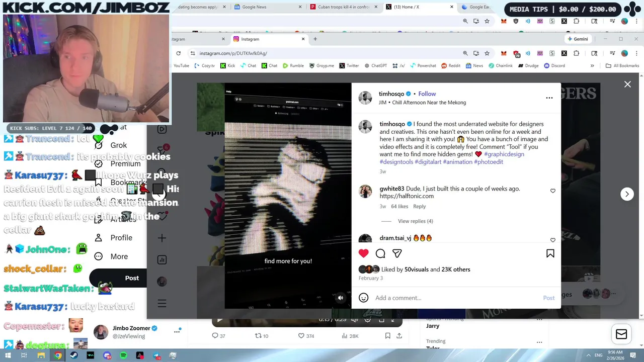
Task: View site information icon in Instagram address bar
Action: (x=193, y=53)
